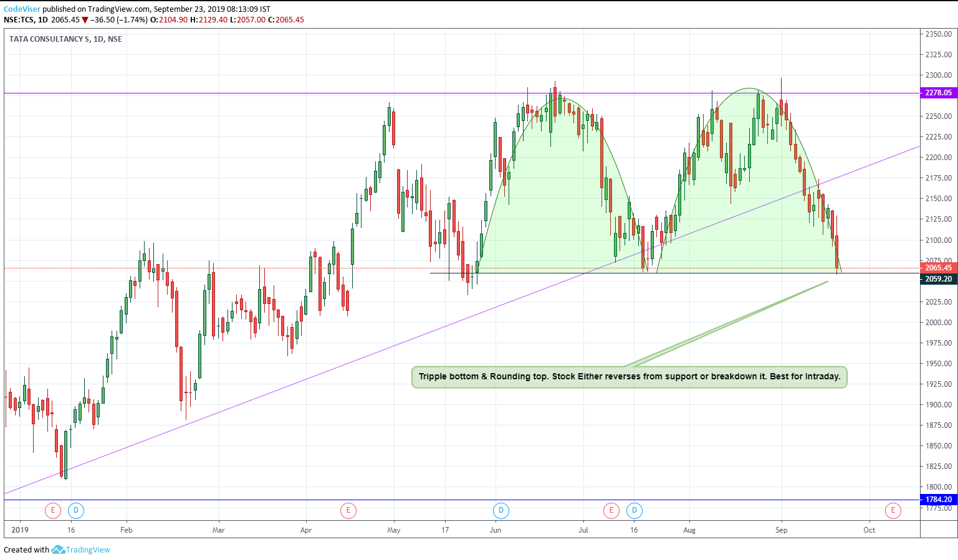Click the May label on time axis

pyautogui.click(x=394, y=530)
